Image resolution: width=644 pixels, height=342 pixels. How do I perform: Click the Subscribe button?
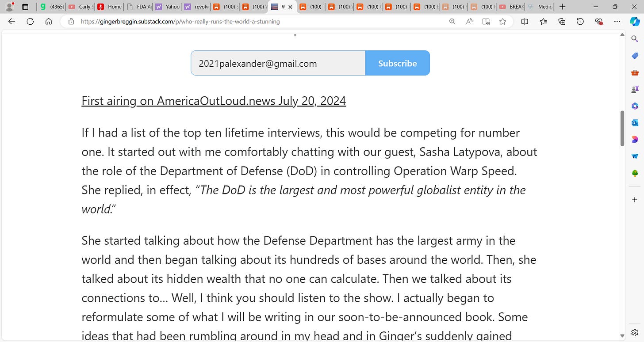pos(397,63)
